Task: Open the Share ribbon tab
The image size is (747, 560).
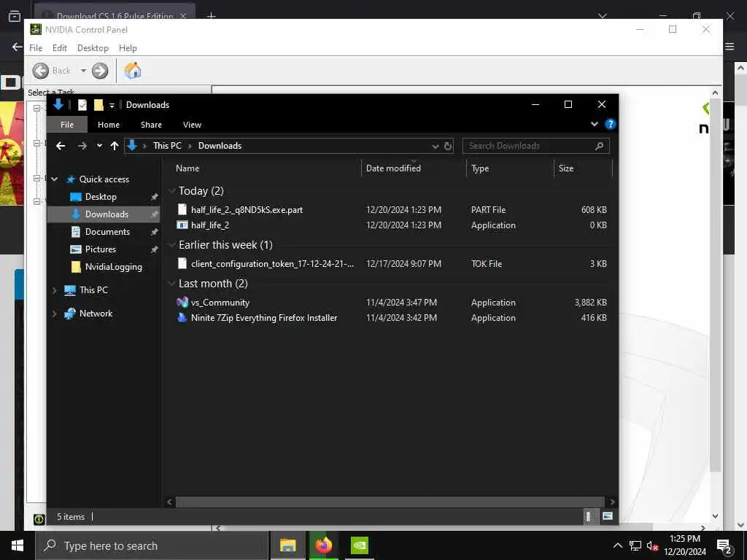Action: pos(151,125)
